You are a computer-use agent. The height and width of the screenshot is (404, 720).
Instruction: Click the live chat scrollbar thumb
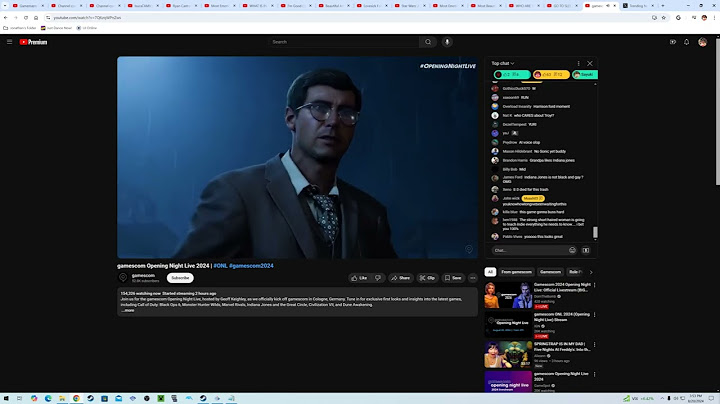[x=596, y=232]
